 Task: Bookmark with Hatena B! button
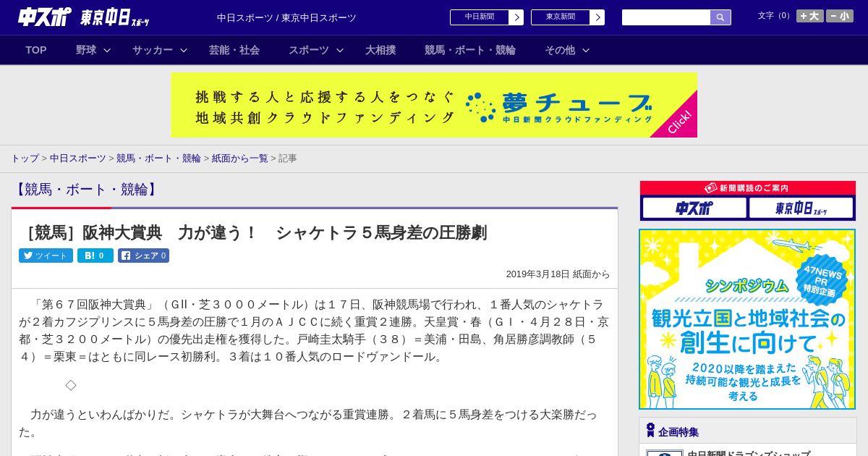point(95,256)
